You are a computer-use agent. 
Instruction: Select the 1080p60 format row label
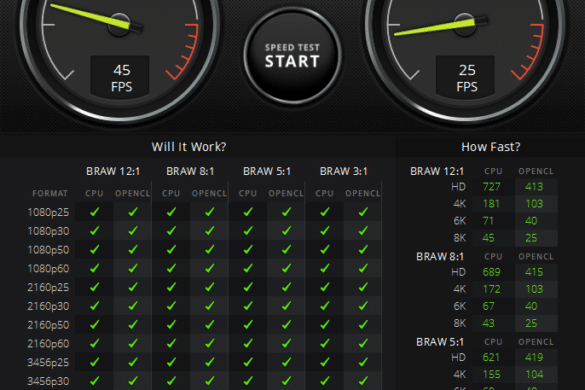[48, 268]
